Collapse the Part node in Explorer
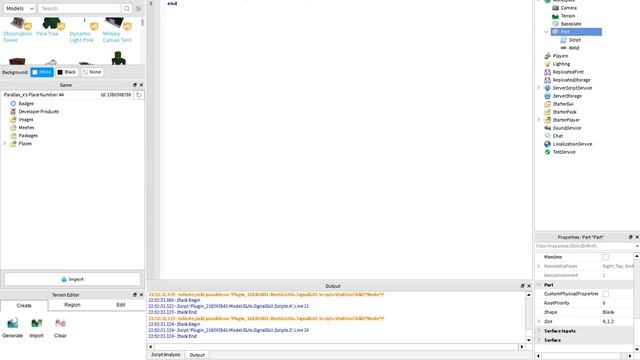The image size is (640, 360). (x=546, y=32)
